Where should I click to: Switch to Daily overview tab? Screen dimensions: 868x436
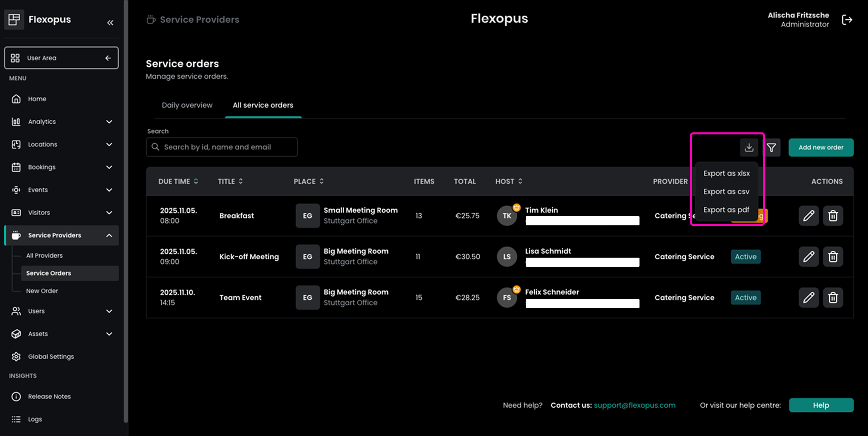[187, 105]
